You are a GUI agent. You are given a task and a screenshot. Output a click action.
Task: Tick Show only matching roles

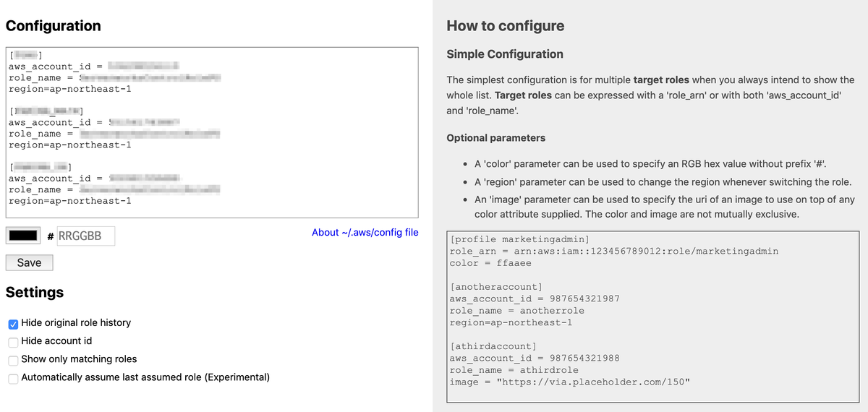pos(14,359)
